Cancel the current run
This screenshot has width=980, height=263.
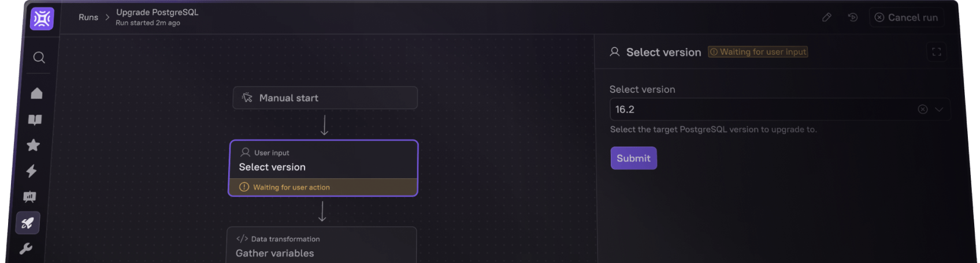[906, 17]
